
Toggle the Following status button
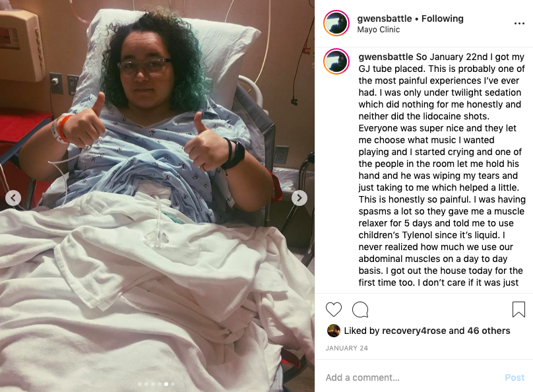442,18
